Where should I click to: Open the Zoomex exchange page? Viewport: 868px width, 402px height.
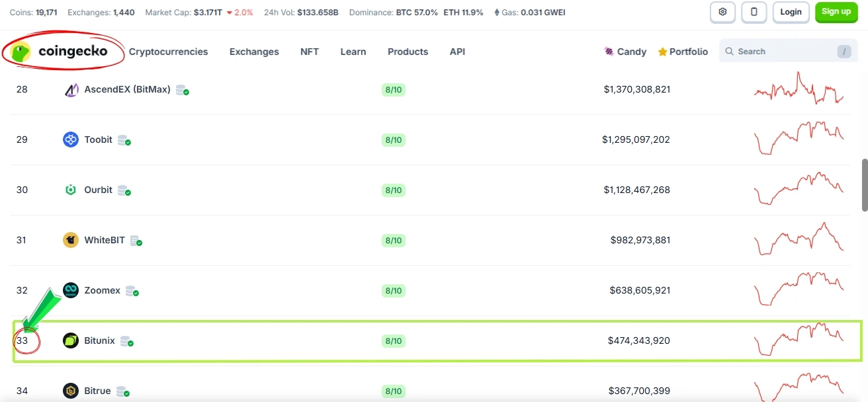102,290
